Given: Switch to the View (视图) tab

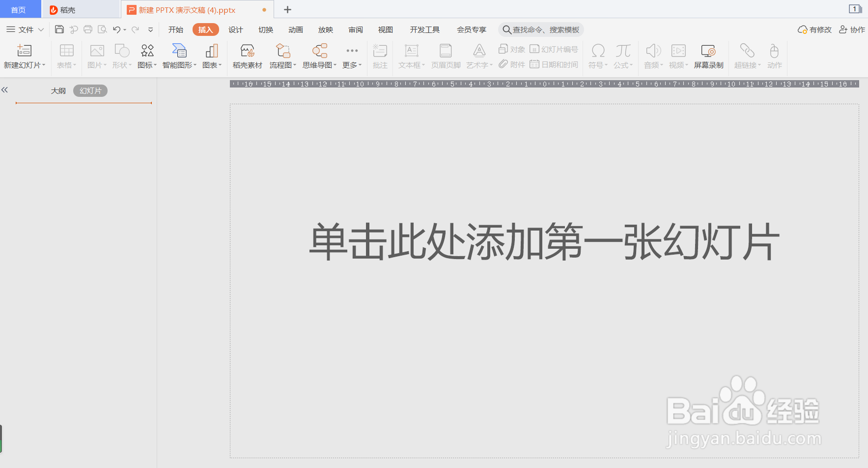Looking at the screenshot, I should (386, 29).
